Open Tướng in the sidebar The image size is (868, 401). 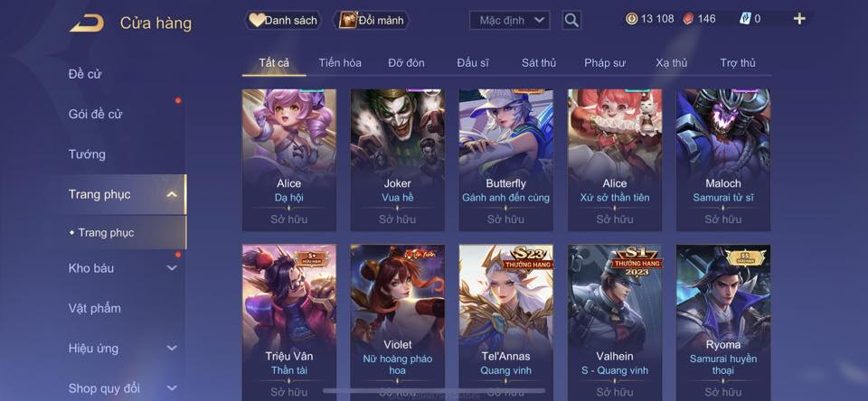click(x=87, y=154)
